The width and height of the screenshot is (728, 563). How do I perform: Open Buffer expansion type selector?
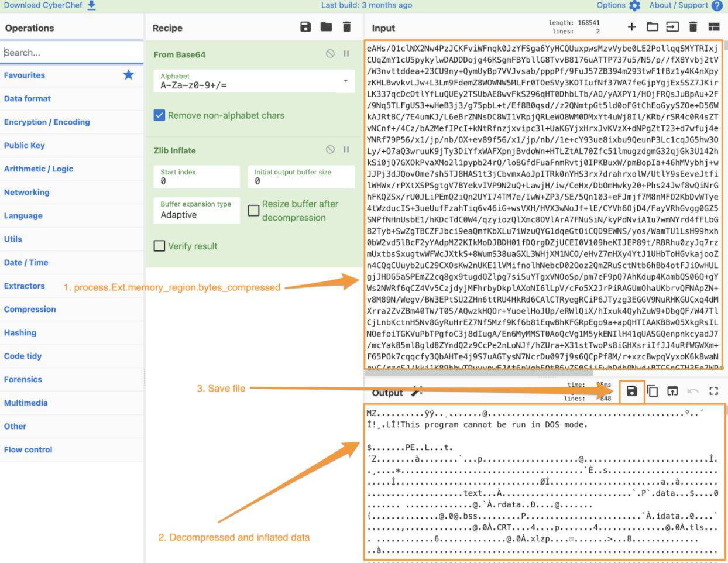[196, 210]
